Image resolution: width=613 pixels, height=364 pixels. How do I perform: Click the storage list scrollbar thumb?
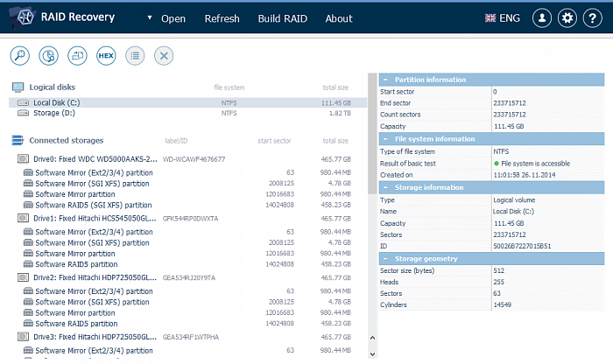coord(372,134)
